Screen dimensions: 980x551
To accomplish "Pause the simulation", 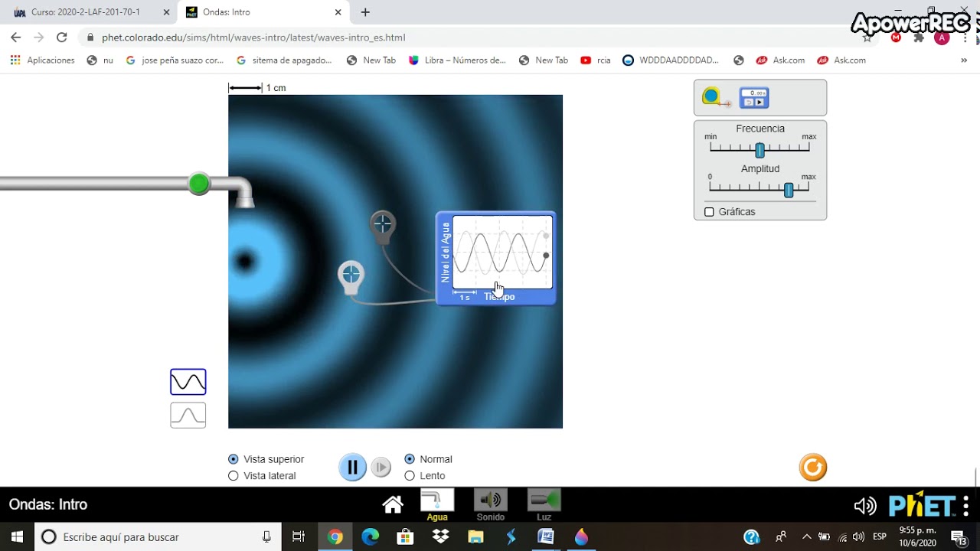I will tap(352, 467).
